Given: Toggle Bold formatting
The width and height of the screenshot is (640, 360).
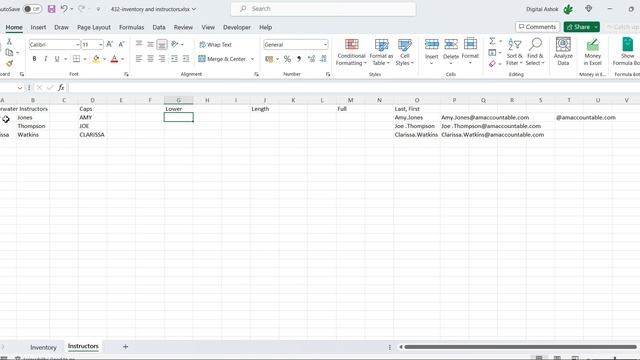Looking at the screenshot, I should click(34, 59).
